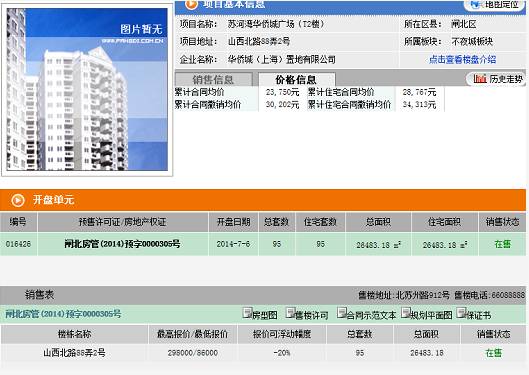529x375 pixels.
Task: Click the document icon beside 规划平面图
Action: 406,313
